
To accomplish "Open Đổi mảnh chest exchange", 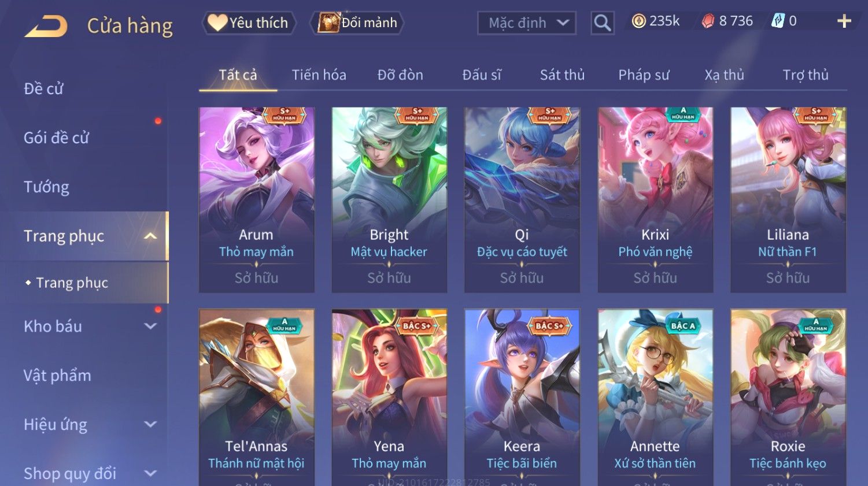I will (x=357, y=23).
